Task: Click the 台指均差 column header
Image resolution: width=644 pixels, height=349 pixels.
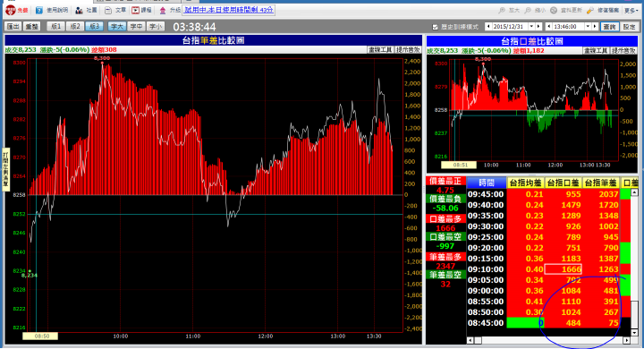Action: pos(526,183)
